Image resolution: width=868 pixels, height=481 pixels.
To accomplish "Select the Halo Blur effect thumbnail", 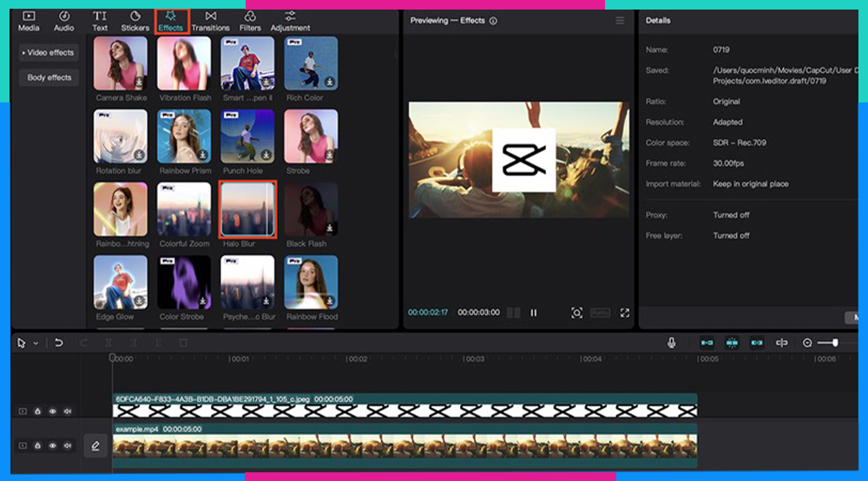I will click(247, 209).
